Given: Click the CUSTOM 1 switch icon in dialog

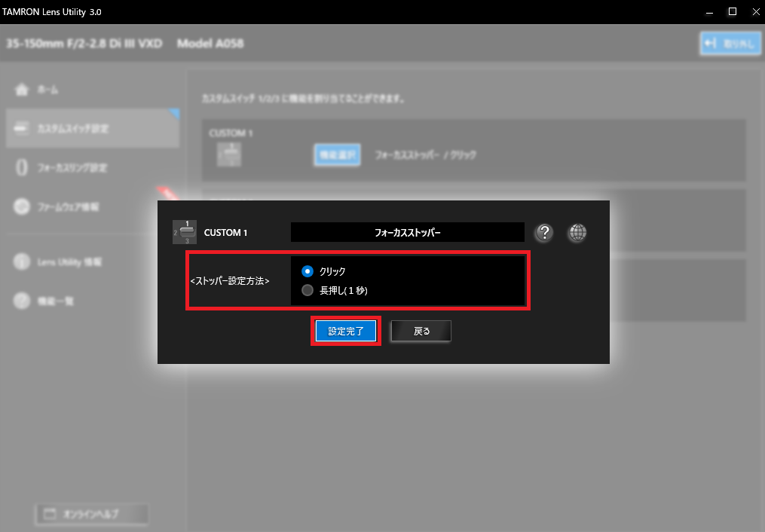Looking at the screenshot, I should pyautogui.click(x=185, y=232).
